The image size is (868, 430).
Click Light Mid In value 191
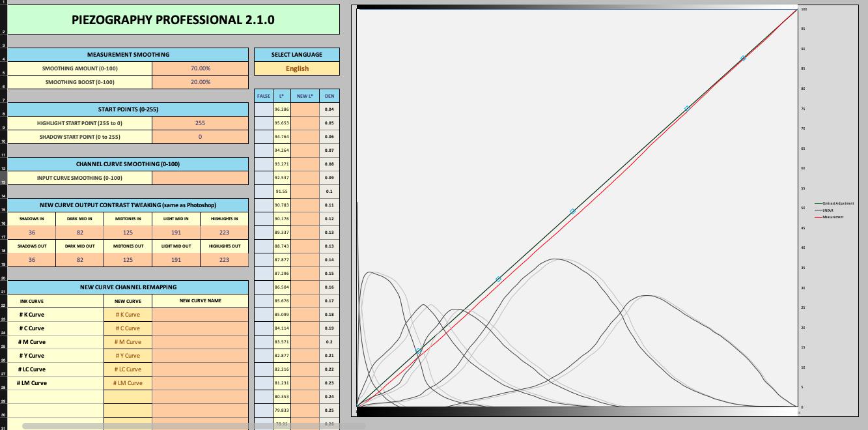coord(176,233)
